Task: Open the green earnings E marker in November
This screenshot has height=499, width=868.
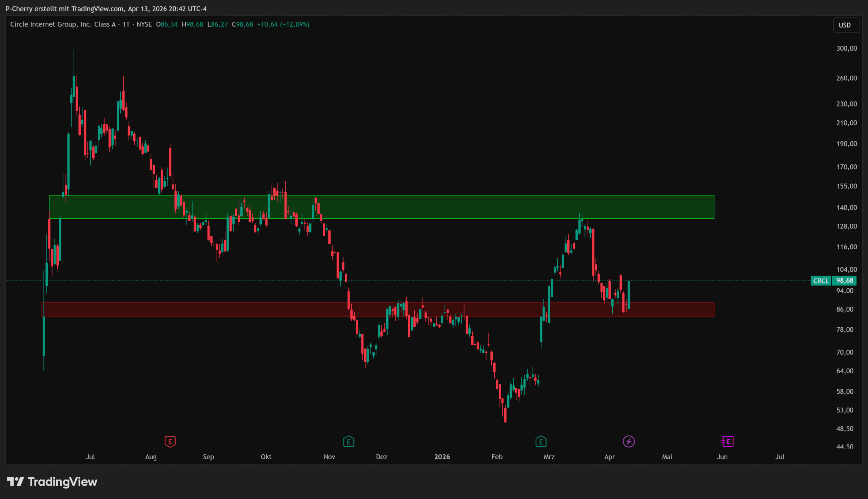Action: (349, 441)
